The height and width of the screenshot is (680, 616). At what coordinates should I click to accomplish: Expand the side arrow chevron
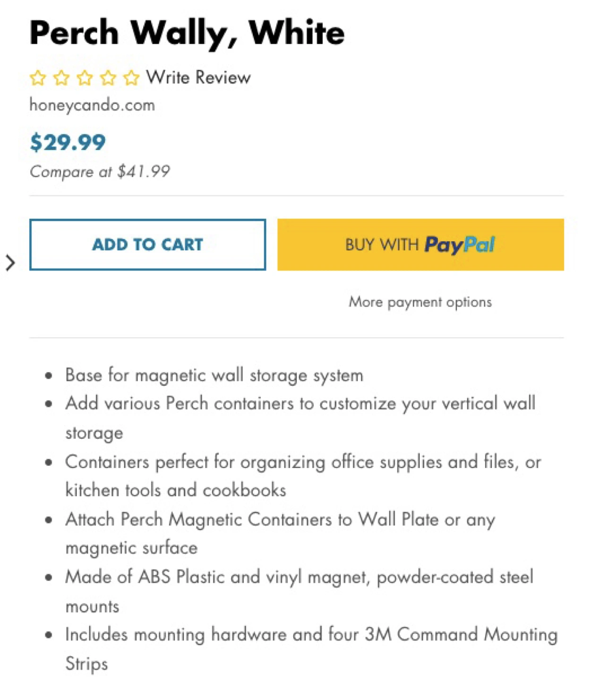pos(10,263)
